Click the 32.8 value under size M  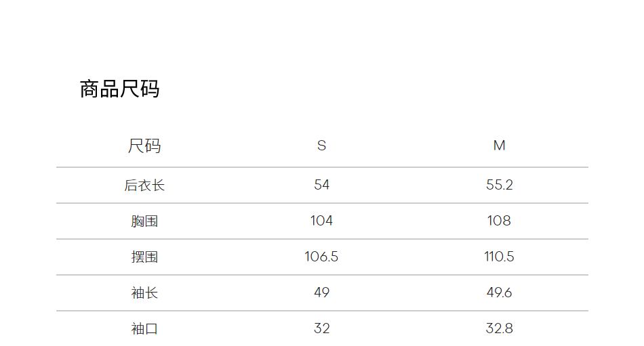pyautogui.click(x=499, y=328)
